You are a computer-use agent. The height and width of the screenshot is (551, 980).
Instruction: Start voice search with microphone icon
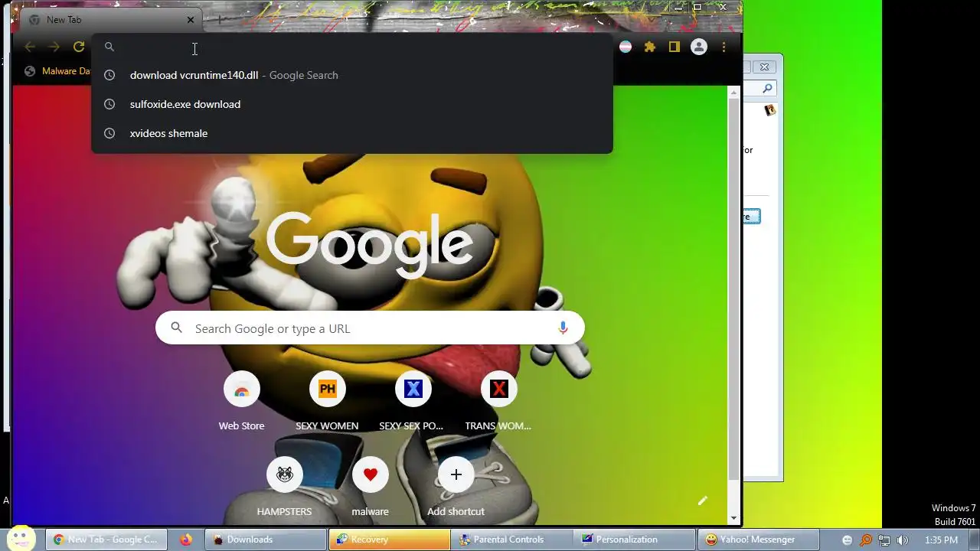[x=563, y=328]
